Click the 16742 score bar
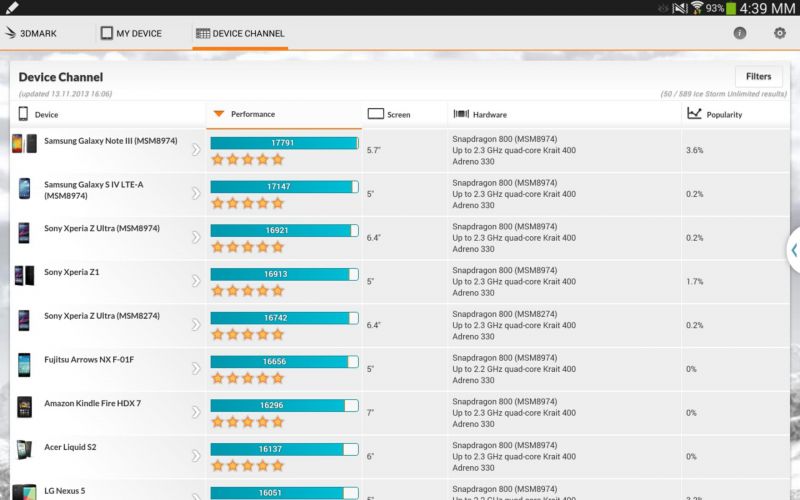This screenshot has height=500, width=800. pyautogui.click(x=284, y=318)
